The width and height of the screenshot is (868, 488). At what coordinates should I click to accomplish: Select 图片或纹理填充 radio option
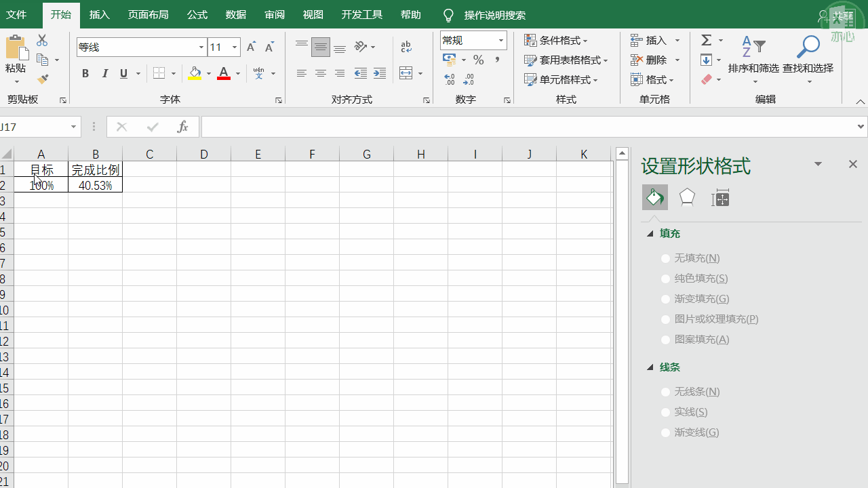(666, 319)
